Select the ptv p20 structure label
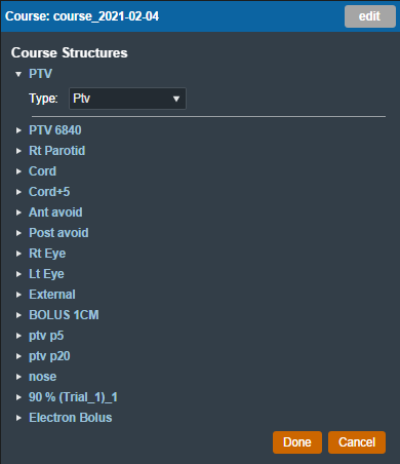The height and width of the screenshot is (464, 400). (x=50, y=356)
